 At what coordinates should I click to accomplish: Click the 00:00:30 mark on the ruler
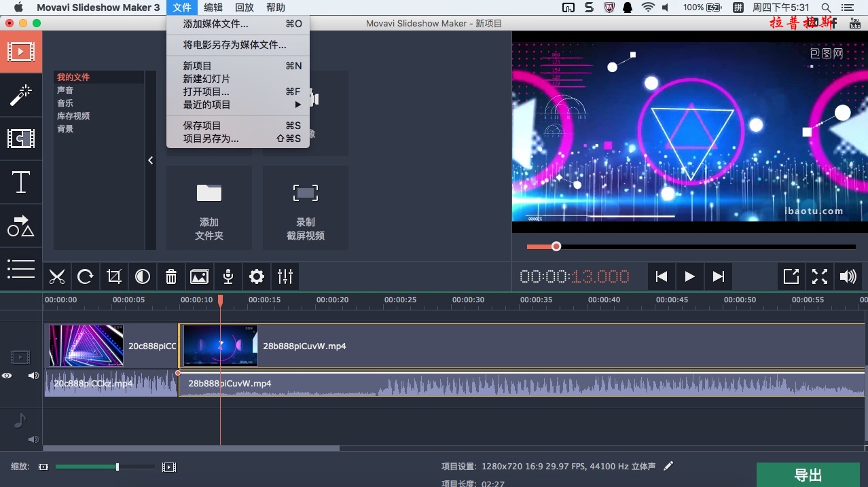point(469,300)
